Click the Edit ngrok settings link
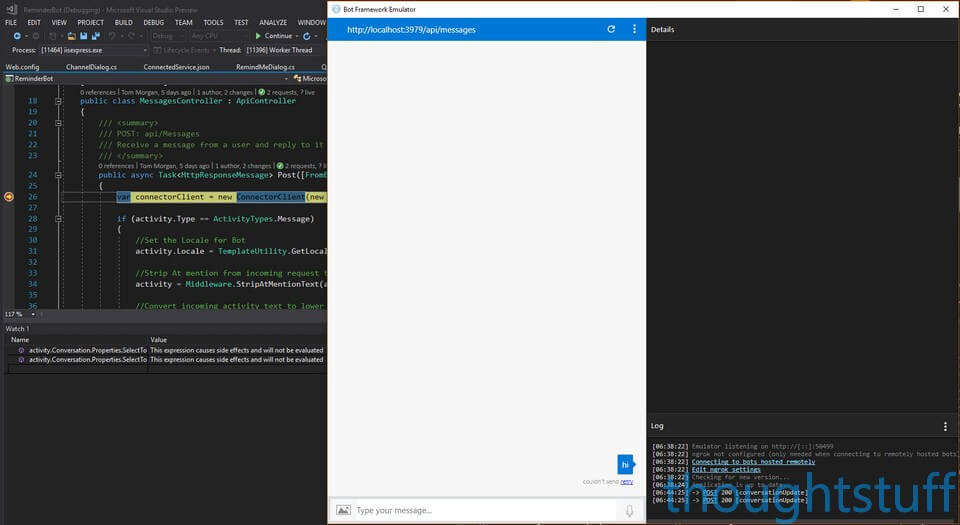 click(x=726, y=469)
